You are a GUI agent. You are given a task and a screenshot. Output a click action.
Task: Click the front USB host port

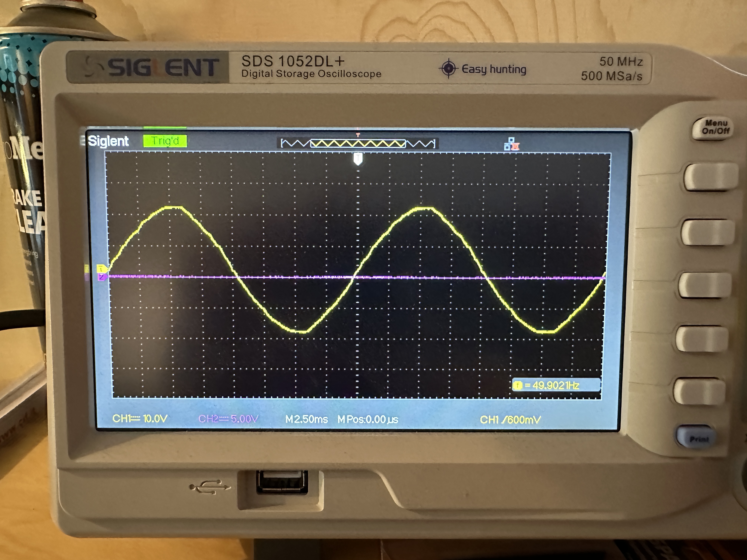pos(282,483)
